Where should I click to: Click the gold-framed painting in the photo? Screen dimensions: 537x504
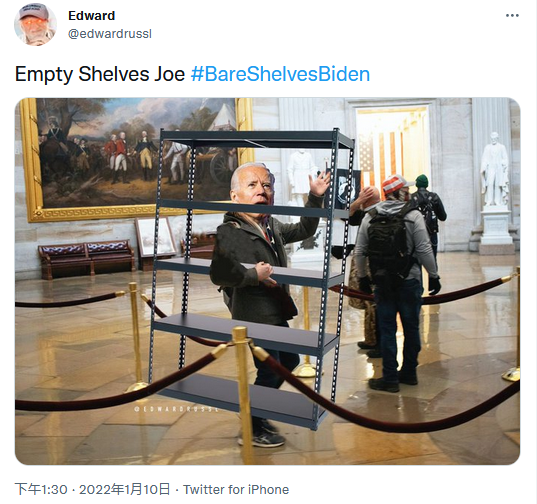[x=136, y=159]
